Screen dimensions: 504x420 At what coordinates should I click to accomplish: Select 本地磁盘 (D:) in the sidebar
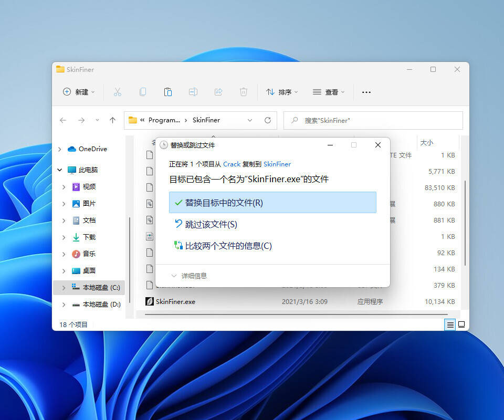click(x=101, y=304)
